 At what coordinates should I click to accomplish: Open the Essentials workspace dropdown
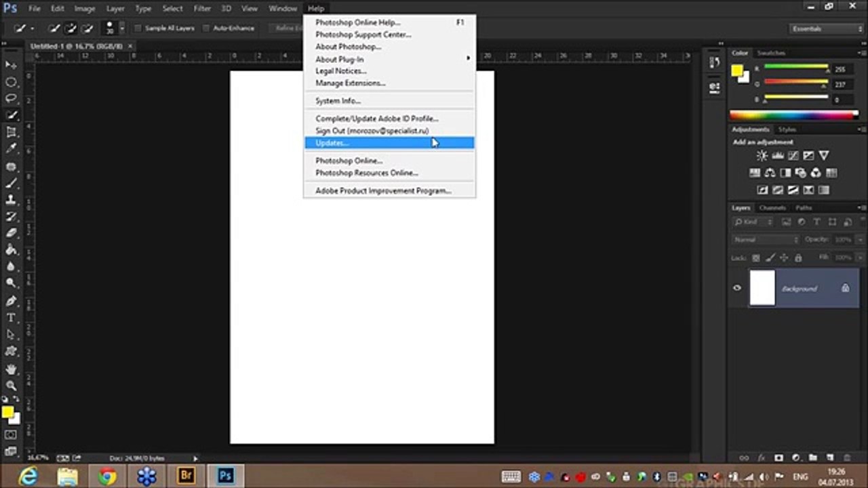click(x=827, y=28)
